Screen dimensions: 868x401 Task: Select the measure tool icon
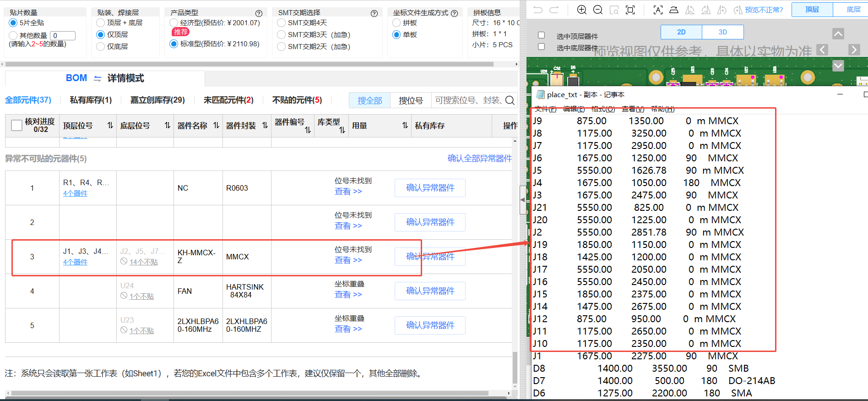(x=674, y=10)
